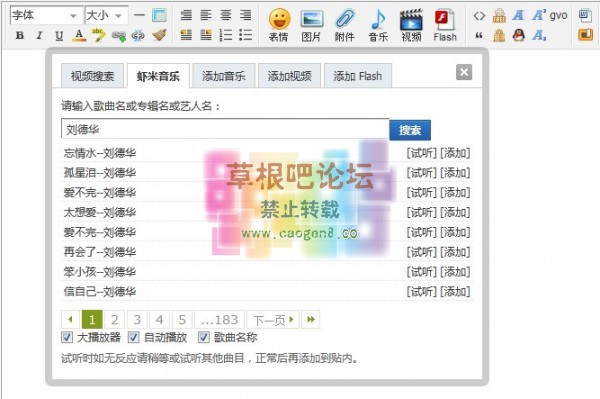Open the 表情 emoticon picker
This screenshot has height=399, width=600.
click(279, 25)
